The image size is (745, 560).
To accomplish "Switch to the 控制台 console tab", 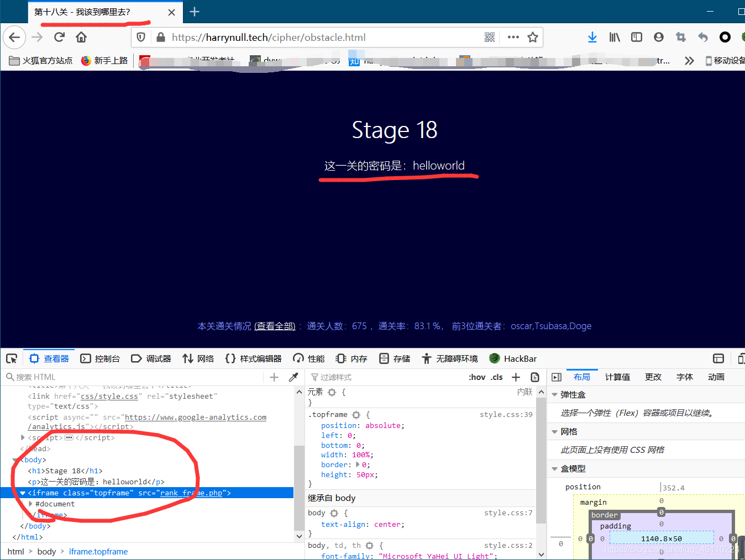I will [100, 358].
